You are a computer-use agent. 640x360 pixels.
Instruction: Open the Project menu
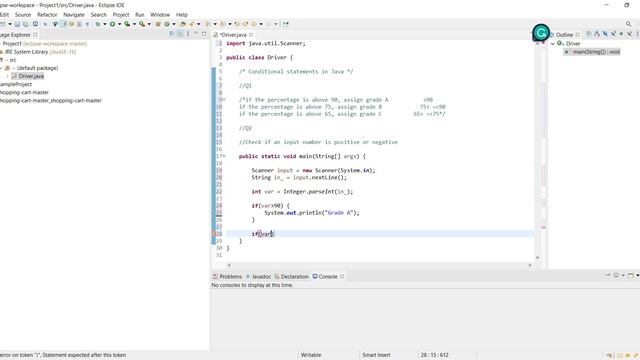point(121,15)
